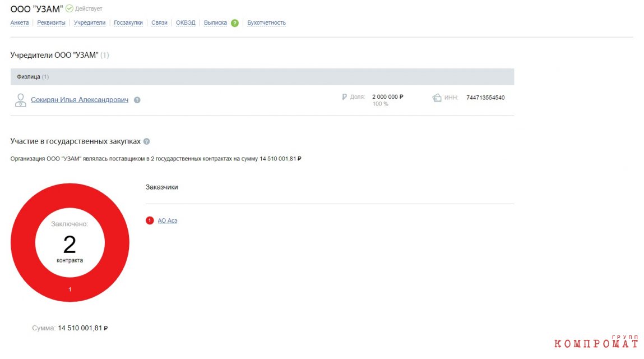Switch to the Реквизиты tab
The height and width of the screenshot is (359, 644).
[x=51, y=22]
